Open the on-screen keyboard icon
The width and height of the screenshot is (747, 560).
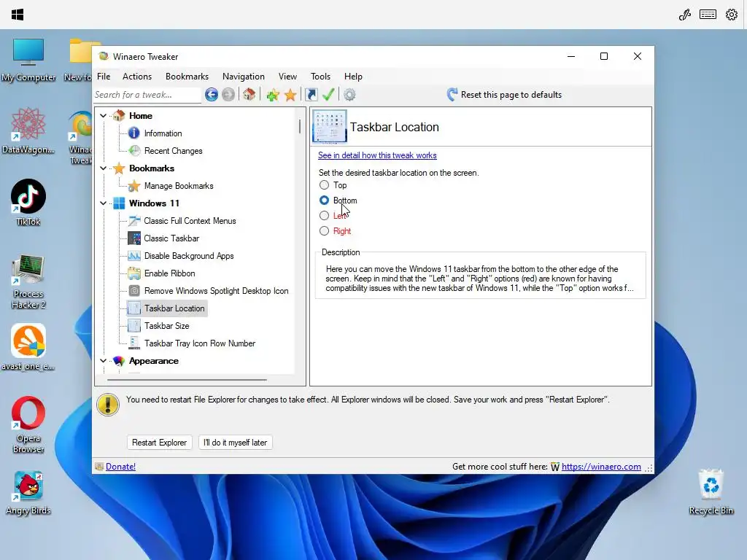(708, 15)
